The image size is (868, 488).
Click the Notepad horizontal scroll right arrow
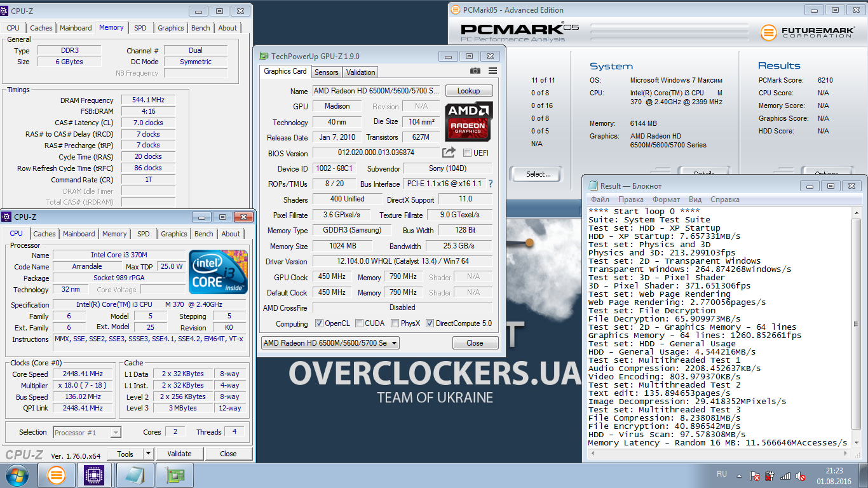(846, 454)
